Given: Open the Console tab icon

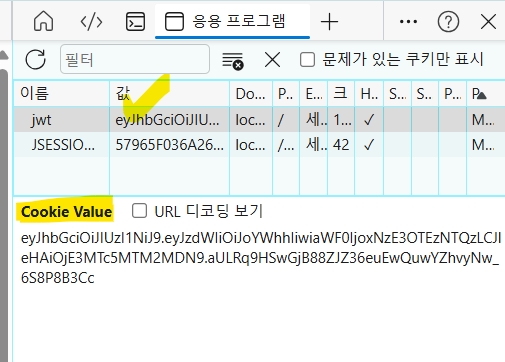Looking at the screenshot, I should (135, 22).
